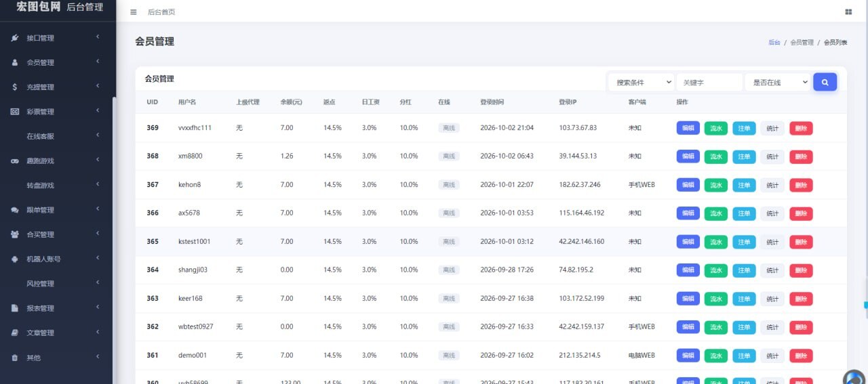Click the chat bubble icon beside 跟单管理

coord(15,210)
